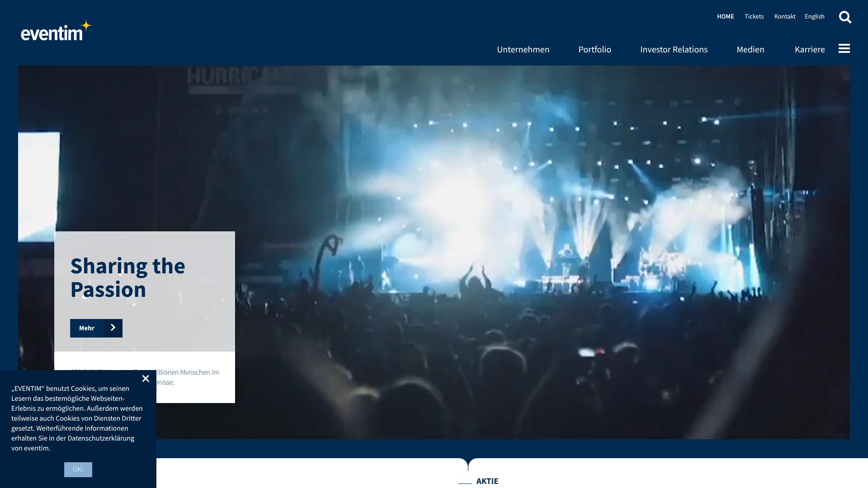This screenshot has height=488, width=868.
Task: Open the hamburger menu icon
Action: [x=844, y=48]
